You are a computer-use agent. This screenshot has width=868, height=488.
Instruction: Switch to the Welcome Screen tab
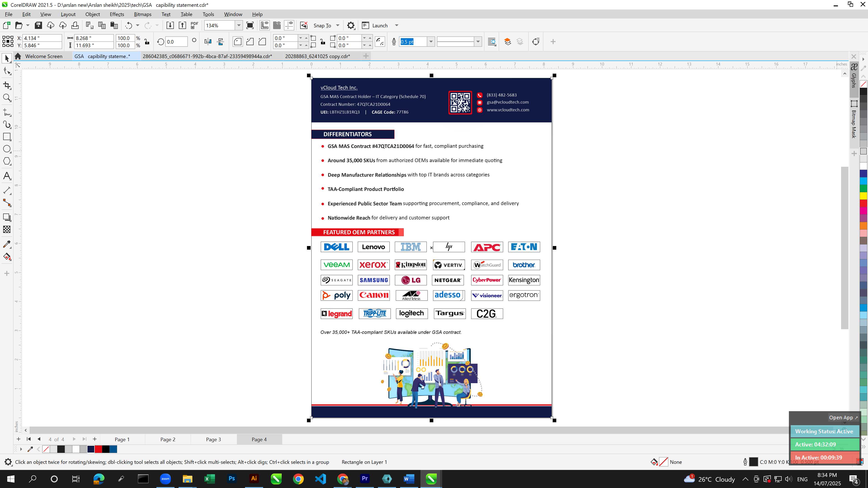point(43,56)
